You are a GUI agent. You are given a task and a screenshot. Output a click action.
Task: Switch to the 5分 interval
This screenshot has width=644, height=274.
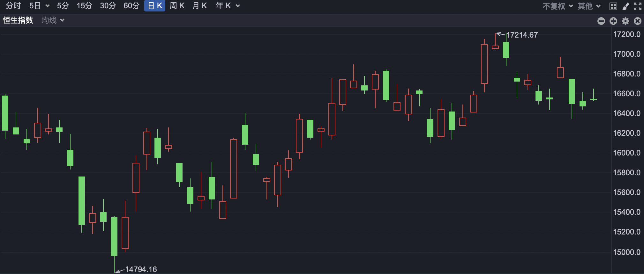(63, 6)
